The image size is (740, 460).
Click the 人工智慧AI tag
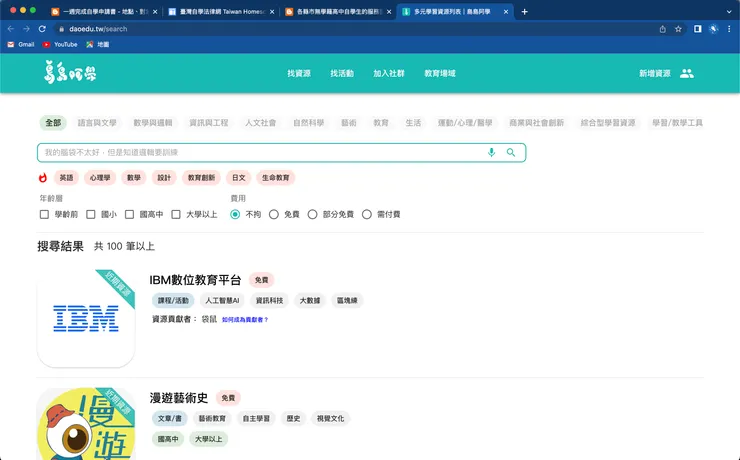point(222,301)
